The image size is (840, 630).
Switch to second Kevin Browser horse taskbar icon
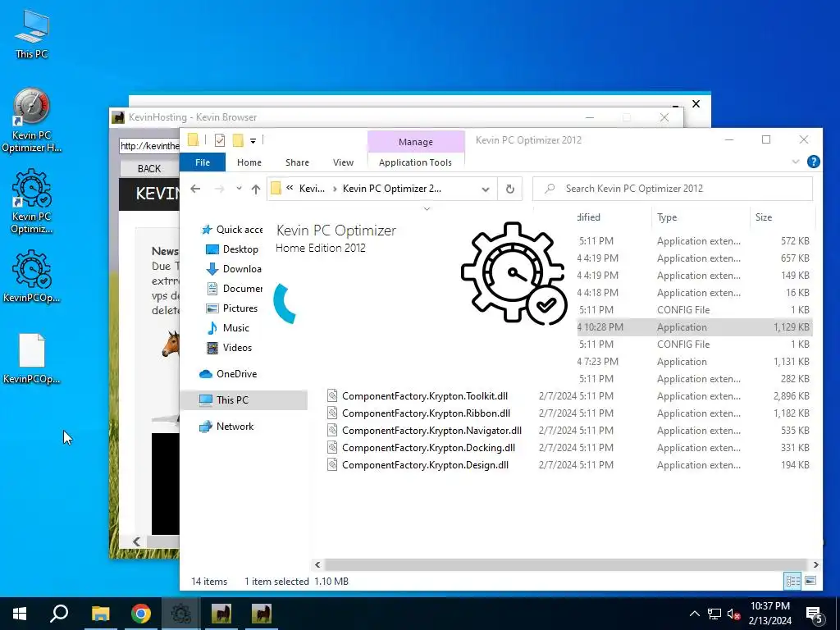point(262,613)
